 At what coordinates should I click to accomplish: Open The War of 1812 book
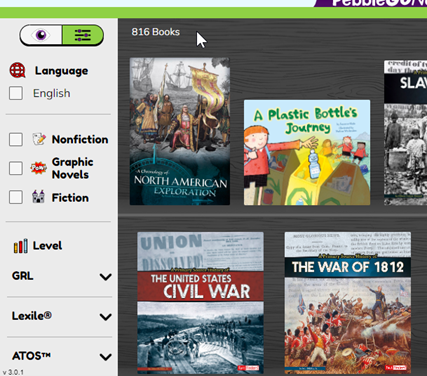click(x=348, y=303)
